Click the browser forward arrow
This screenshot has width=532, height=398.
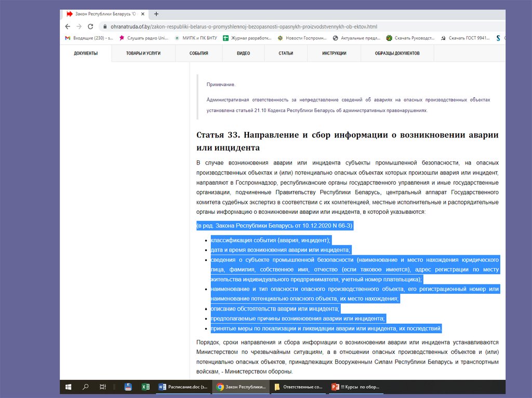pyautogui.click(x=79, y=26)
